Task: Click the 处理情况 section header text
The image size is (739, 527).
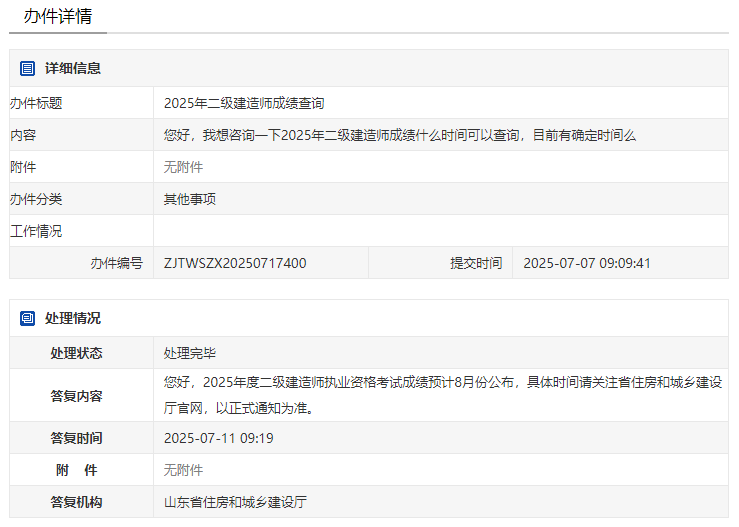Action: coord(72,318)
